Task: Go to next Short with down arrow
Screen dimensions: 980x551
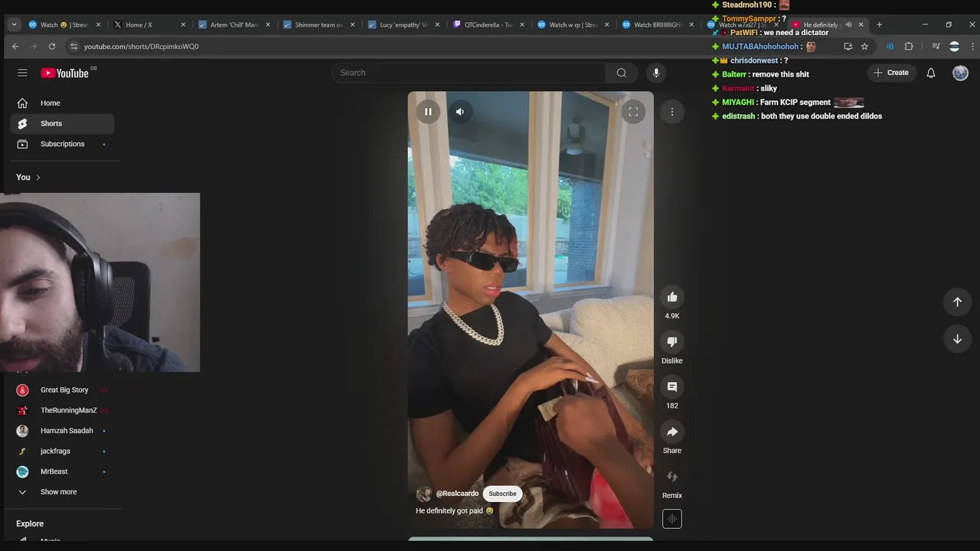Action: click(x=957, y=339)
